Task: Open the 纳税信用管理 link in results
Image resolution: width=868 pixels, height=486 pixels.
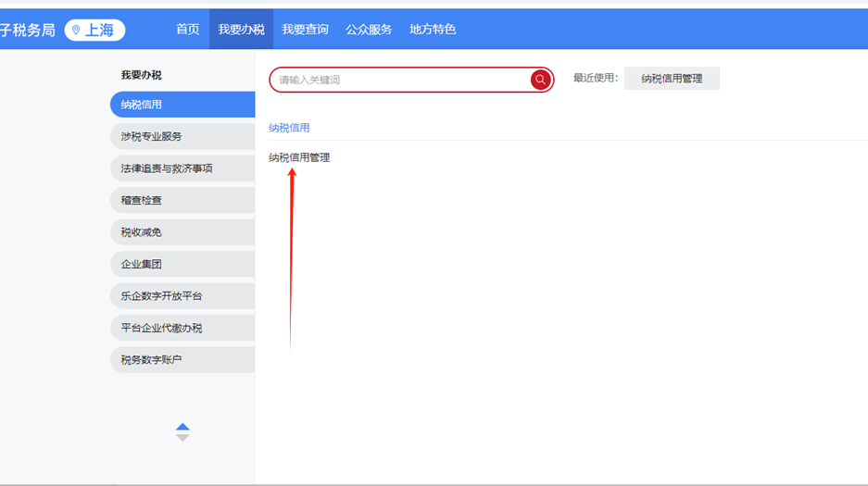Action: [x=299, y=157]
